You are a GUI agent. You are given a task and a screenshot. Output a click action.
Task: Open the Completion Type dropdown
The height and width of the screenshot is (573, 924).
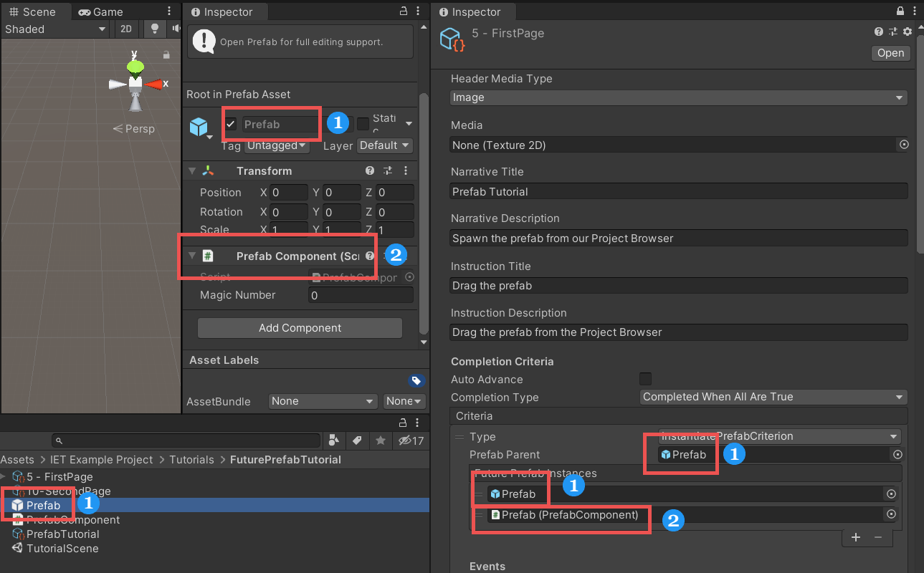pyautogui.click(x=773, y=397)
